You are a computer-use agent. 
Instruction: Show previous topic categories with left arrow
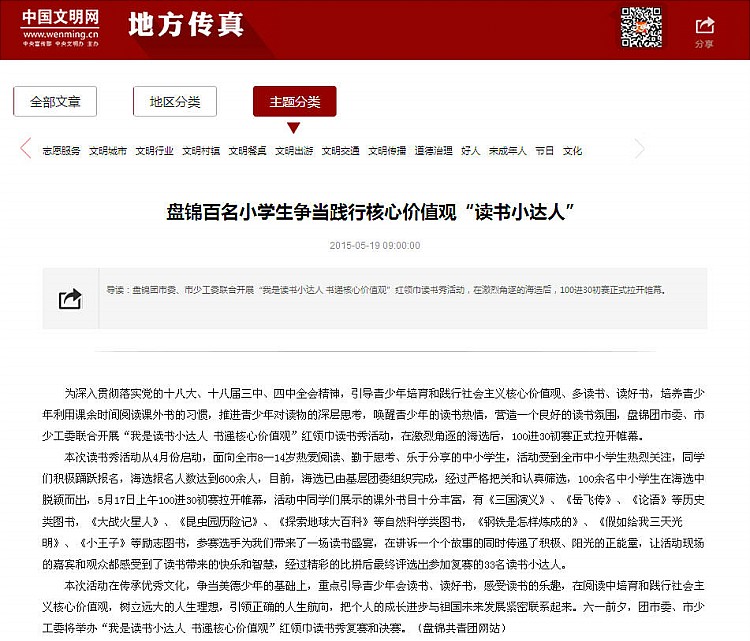(26, 148)
